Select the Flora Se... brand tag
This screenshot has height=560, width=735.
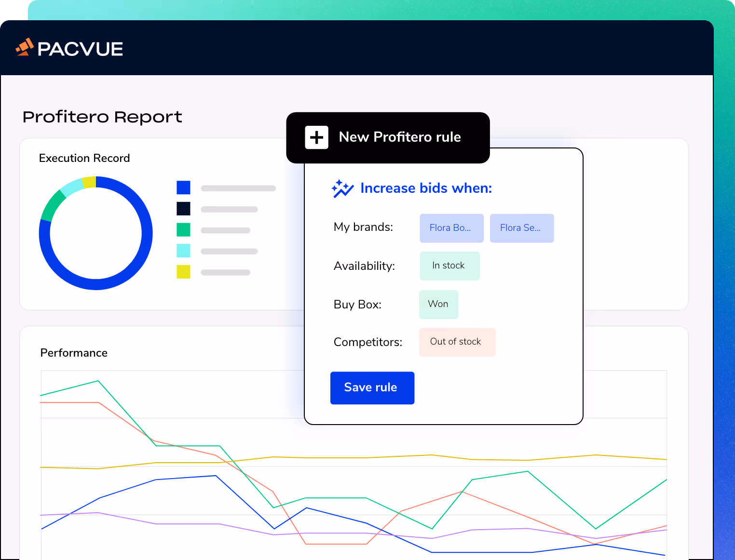522,228
